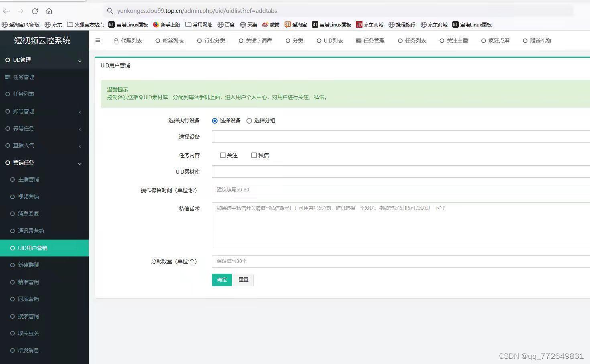Click the green 确定 button
The height and width of the screenshot is (364, 590).
pos(222,280)
